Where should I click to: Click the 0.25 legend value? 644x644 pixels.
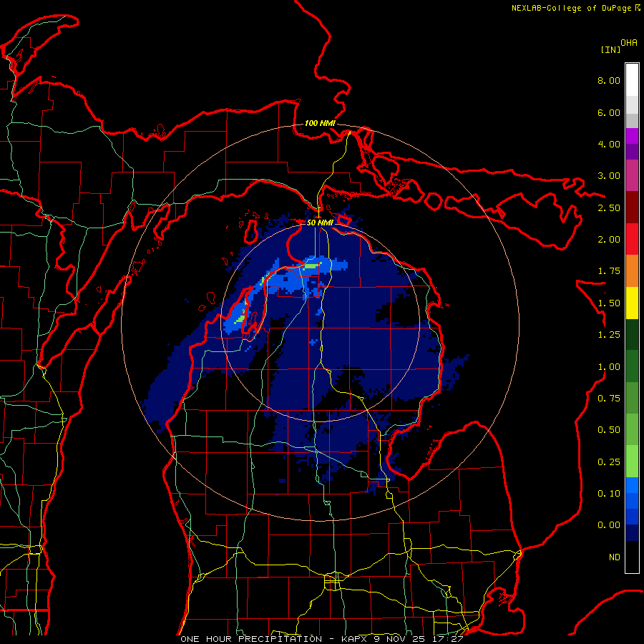609,462
